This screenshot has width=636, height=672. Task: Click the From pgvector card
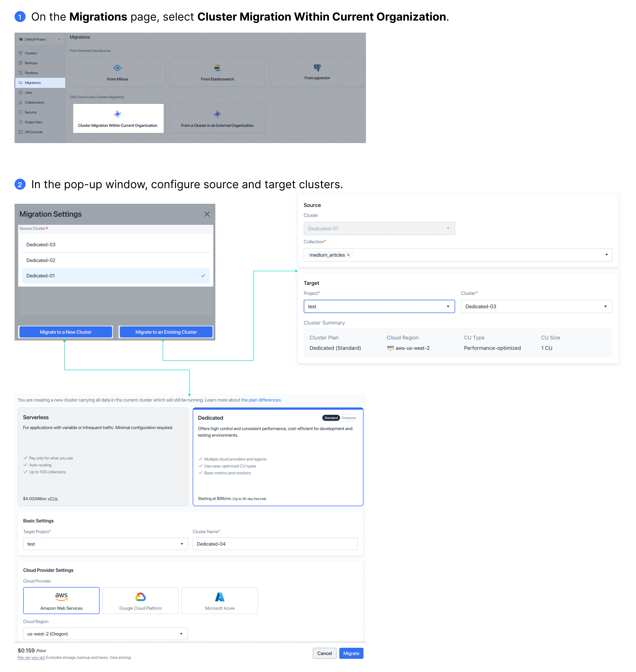pyautogui.click(x=317, y=72)
